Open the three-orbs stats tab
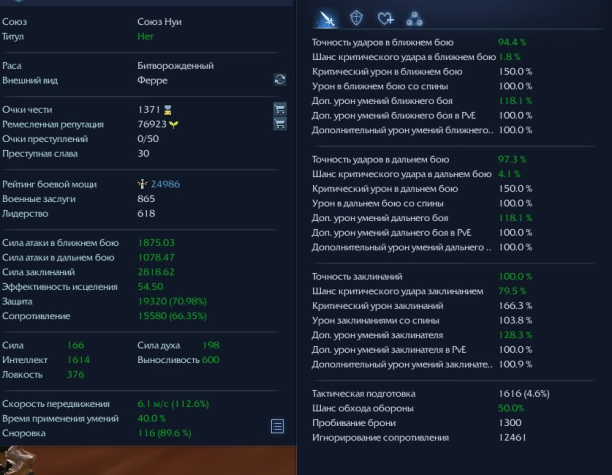The width and height of the screenshot is (612, 475). coord(414,19)
